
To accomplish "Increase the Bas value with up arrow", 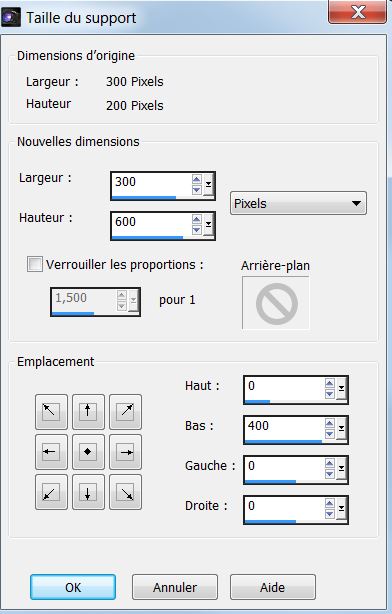I will [330, 423].
